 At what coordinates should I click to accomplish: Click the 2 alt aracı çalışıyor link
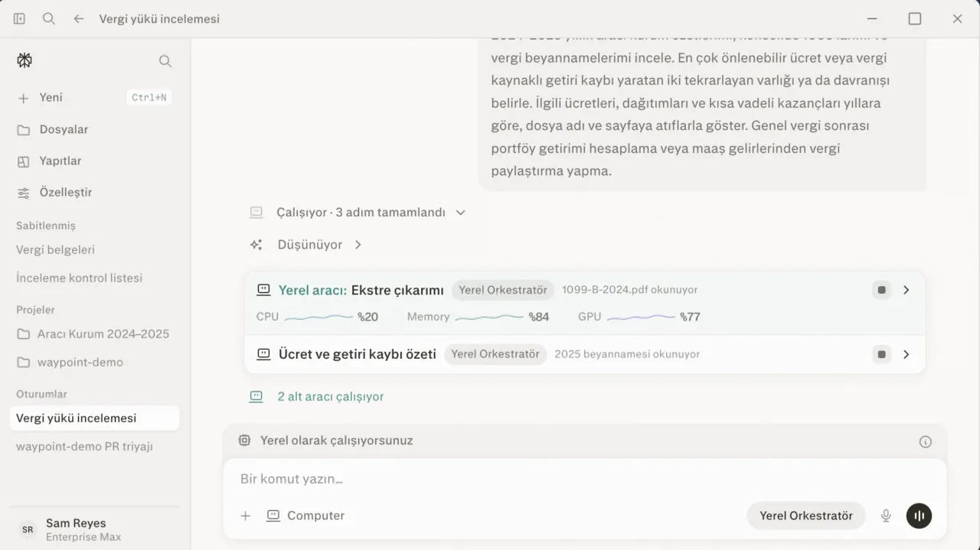pyautogui.click(x=330, y=396)
